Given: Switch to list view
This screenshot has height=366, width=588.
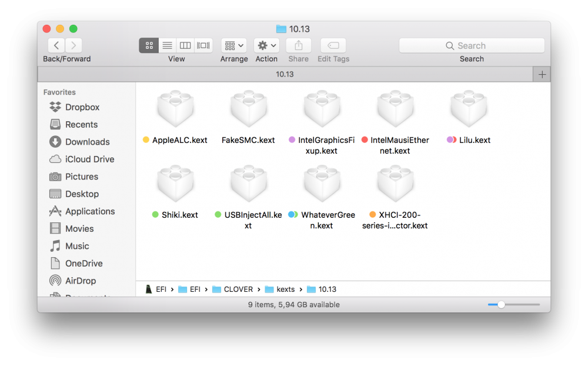Looking at the screenshot, I should [x=167, y=45].
